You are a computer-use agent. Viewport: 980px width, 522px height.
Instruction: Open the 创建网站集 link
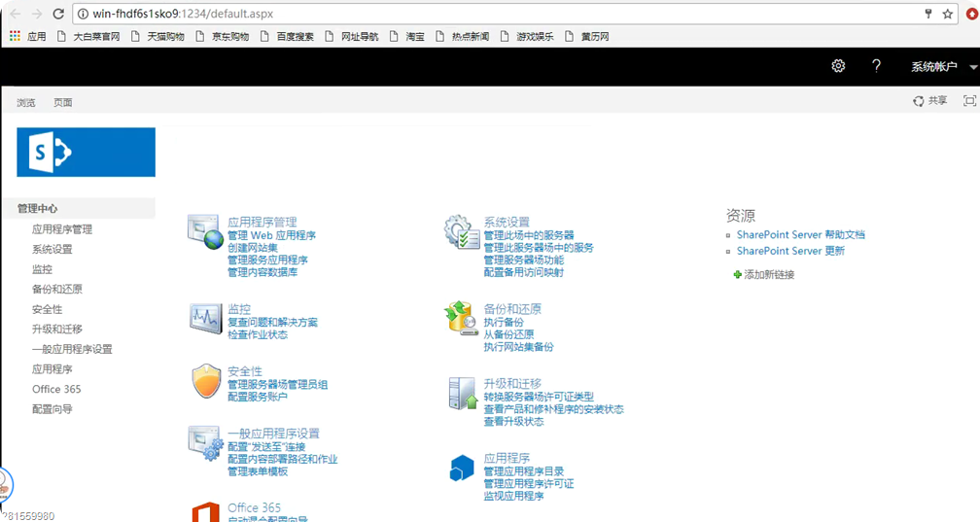click(x=253, y=248)
